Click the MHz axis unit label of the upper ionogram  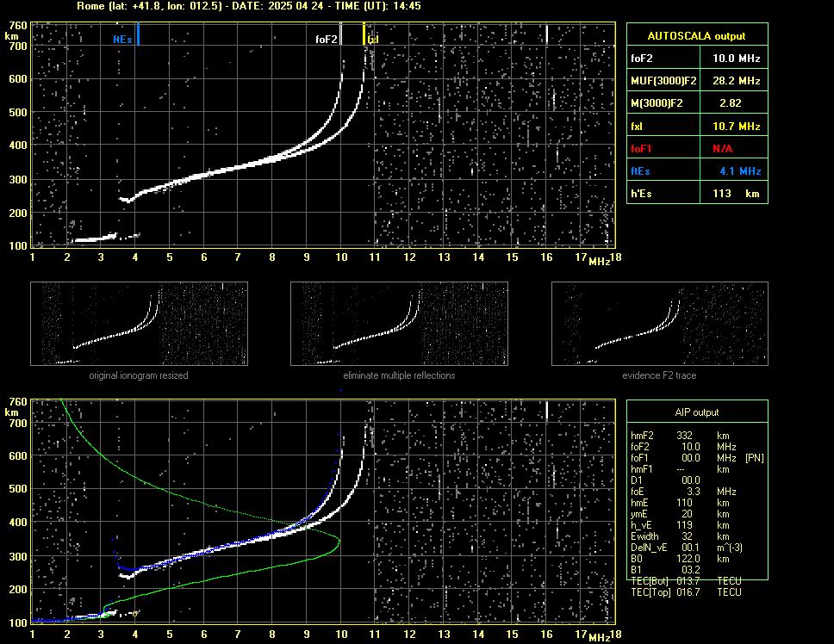tap(599, 261)
